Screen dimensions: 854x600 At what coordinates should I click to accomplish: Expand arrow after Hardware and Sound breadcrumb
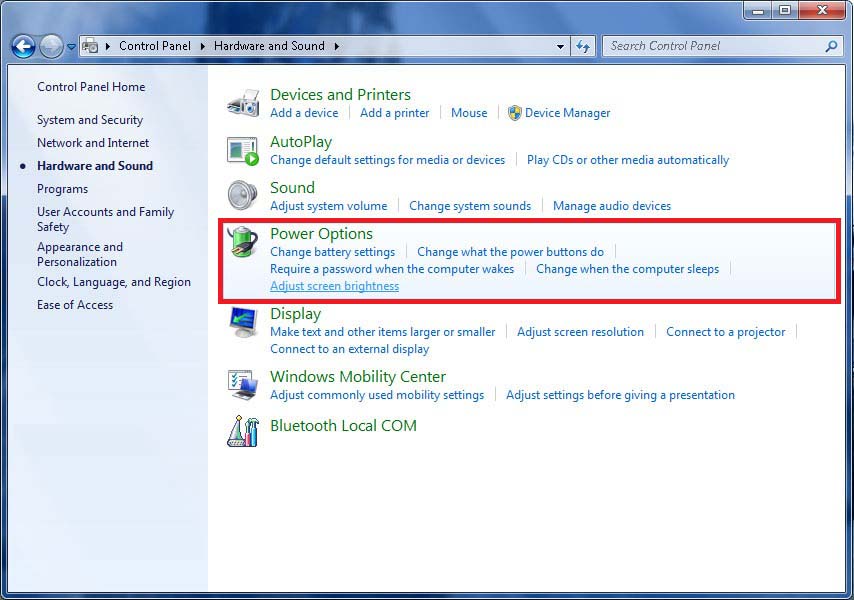click(x=337, y=47)
